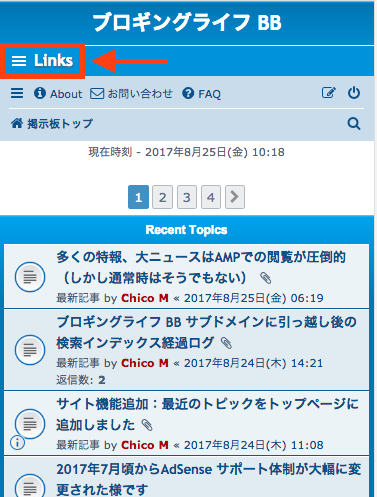Open topic サイト機能追加：最近のトピックをトップページに追加しました
This screenshot has width=377, height=497.
pyautogui.click(x=207, y=414)
